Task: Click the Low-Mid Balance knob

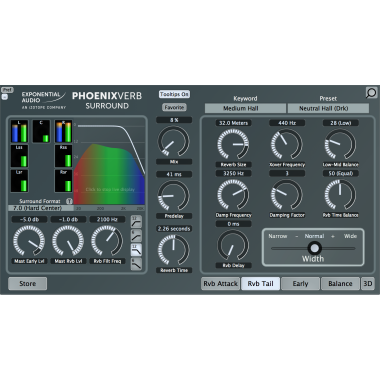Action: pos(340,144)
